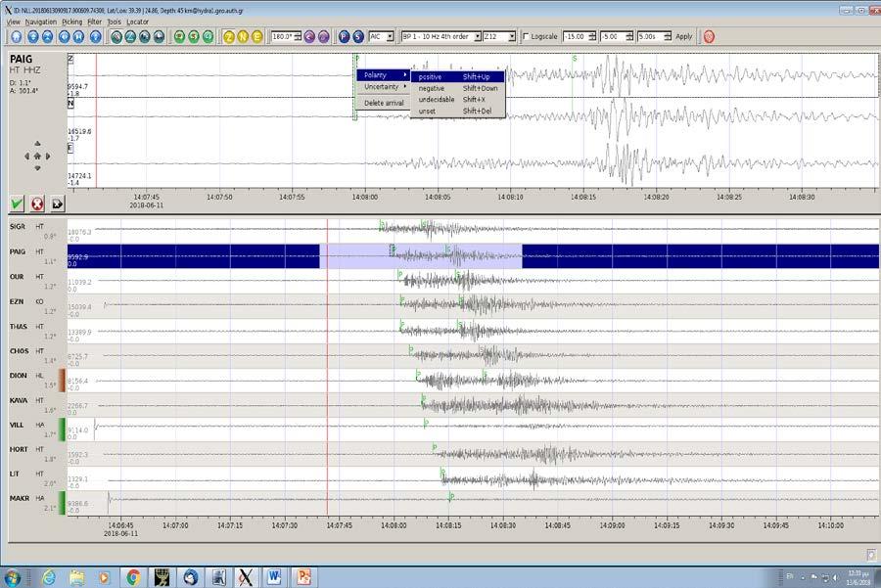Click the home icon in trace navigation pad
This screenshot has height=588, width=881.
tap(37, 157)
